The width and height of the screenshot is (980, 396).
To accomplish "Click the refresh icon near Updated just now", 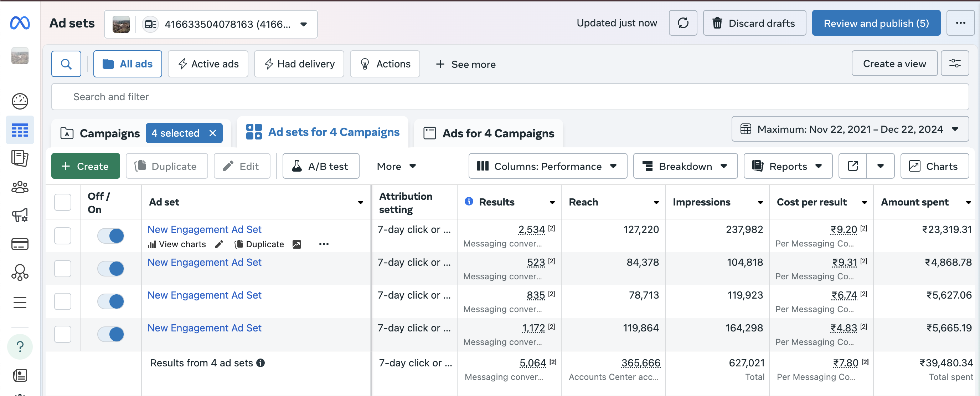I will click(682, 23).
